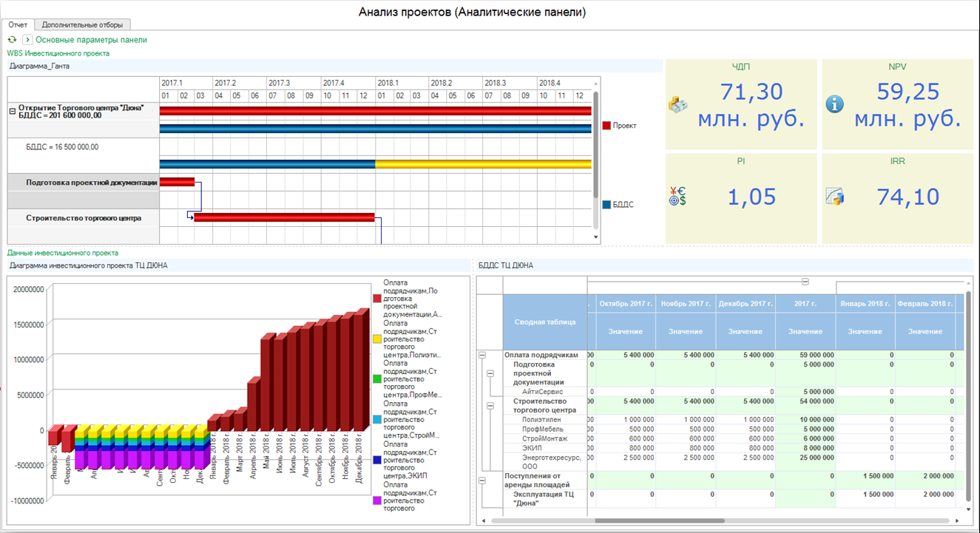Screen dimensions: 980x533
Task: Click the Сводная таблица header cell
Action: pos(545,322)
